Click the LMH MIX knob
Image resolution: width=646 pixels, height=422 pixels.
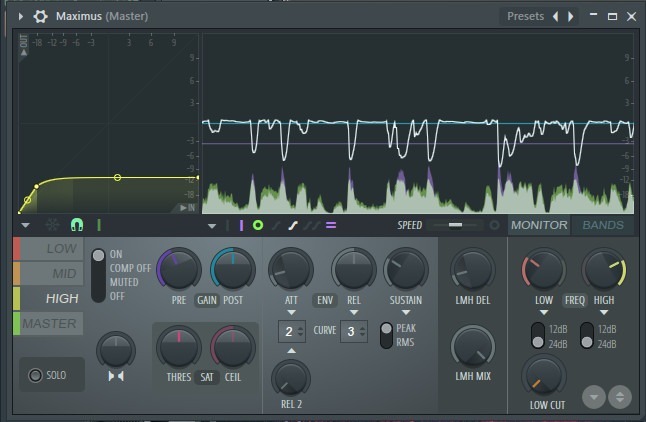[473, 347]
